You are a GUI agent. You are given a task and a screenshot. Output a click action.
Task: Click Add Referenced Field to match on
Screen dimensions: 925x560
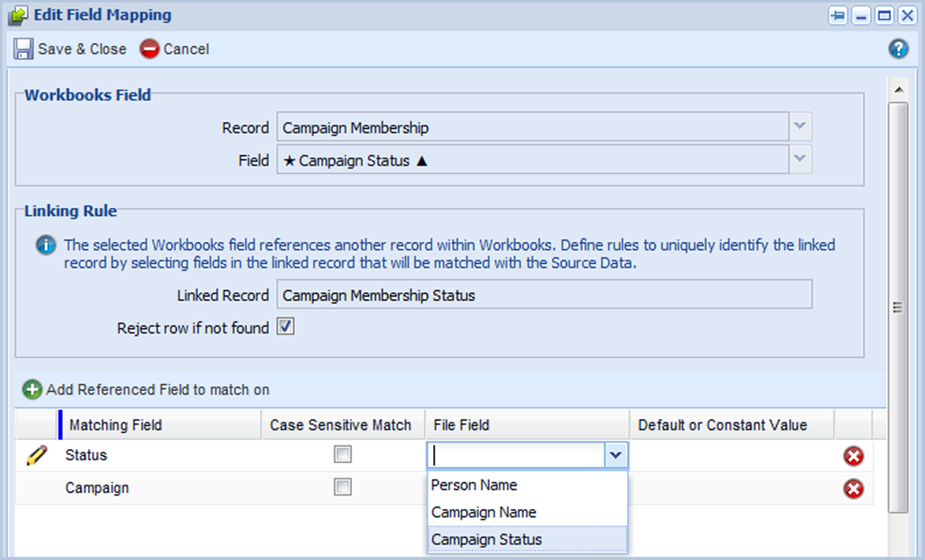(x=158, y=389)
